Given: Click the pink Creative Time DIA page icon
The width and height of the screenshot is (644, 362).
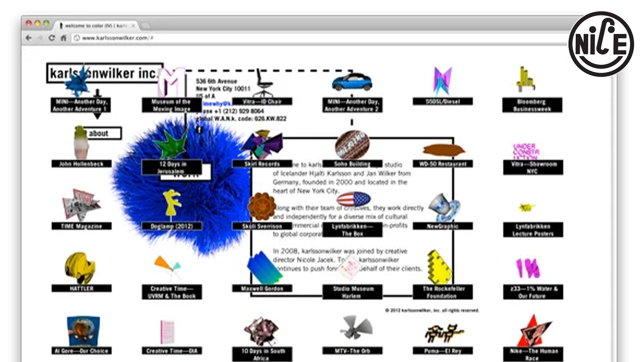Looking at the screenshot, I should pyautogui.click(x=167, y=332).
